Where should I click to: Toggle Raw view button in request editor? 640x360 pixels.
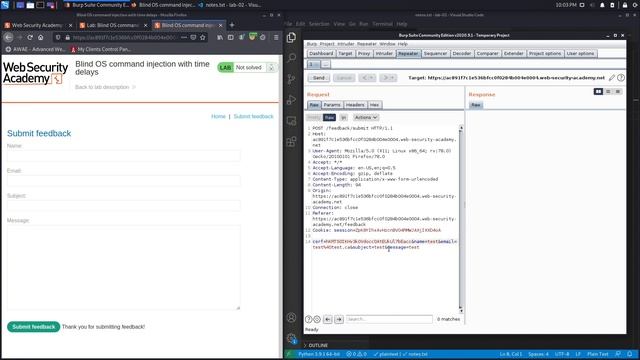(x=329, y=118)
